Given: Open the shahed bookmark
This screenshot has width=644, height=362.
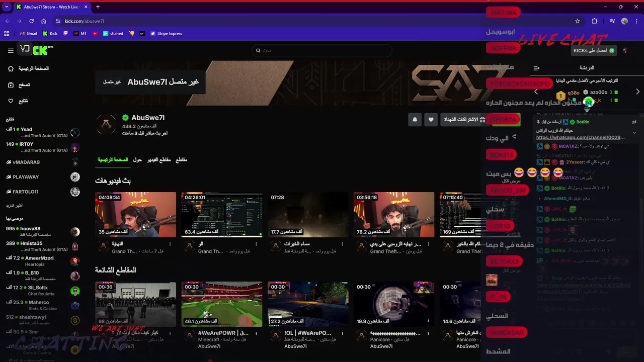Looking at the screenshot, I should [x=113, y=34].
